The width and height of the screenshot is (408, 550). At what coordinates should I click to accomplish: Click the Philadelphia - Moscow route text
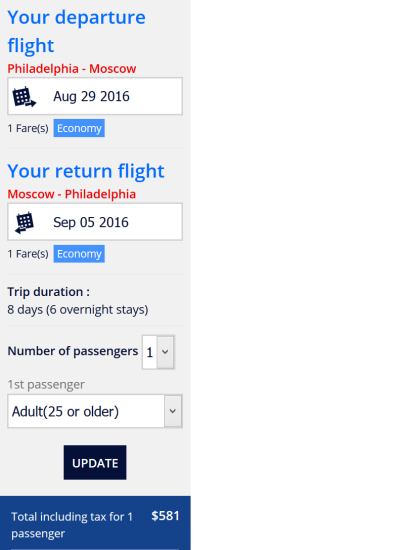click(72, 69)
